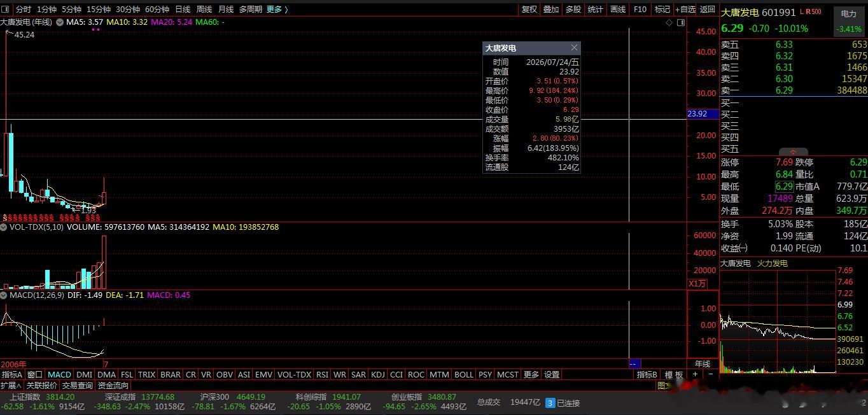Open the 画线 drawing tools
The width and height of the screenshot is (868, 415).
click(x=618, y=10)
